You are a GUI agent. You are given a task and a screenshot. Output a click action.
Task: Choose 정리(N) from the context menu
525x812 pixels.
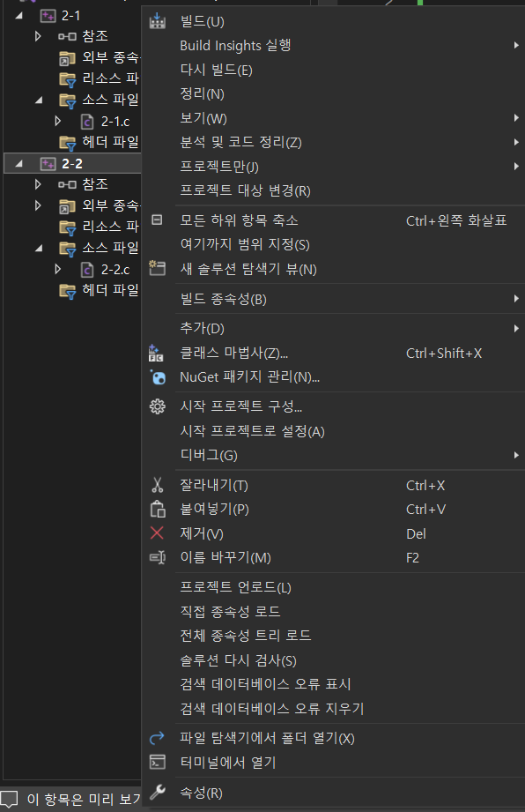tap(333, 93)
